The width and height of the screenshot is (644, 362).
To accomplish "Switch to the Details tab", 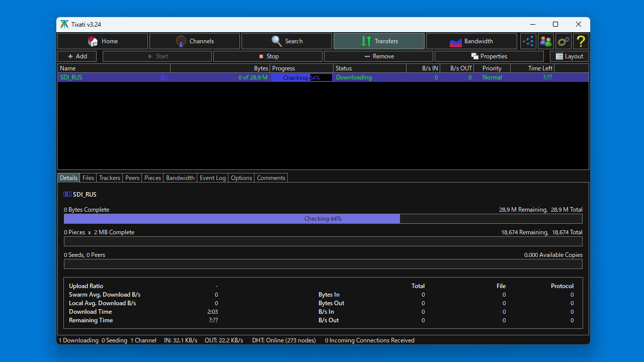I will [69, 178].
